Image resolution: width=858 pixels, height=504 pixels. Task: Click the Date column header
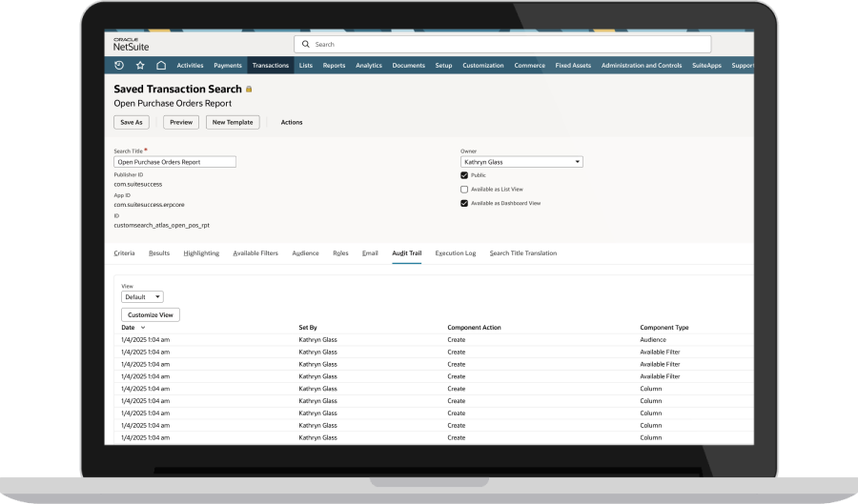(128, 328)
